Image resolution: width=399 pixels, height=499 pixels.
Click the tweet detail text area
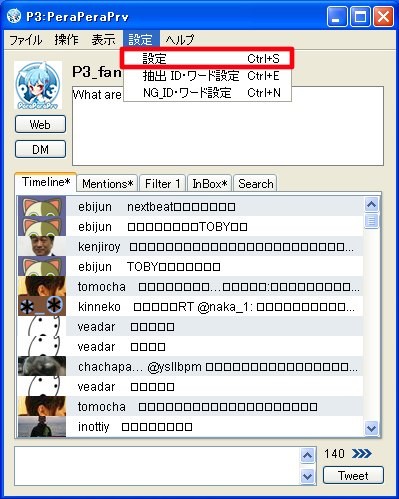[x=228, y=126]
